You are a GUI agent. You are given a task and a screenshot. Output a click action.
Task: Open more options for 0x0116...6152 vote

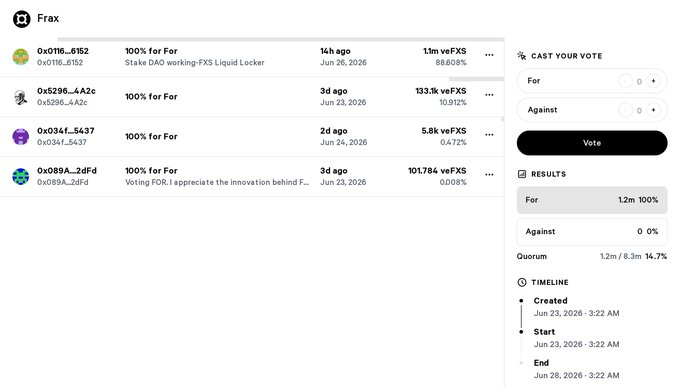(489, 55)
